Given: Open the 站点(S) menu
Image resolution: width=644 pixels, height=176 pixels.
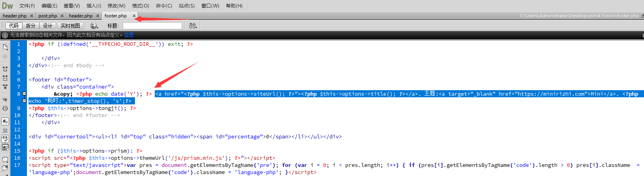Looking at the screenshot, I should 187,6.
